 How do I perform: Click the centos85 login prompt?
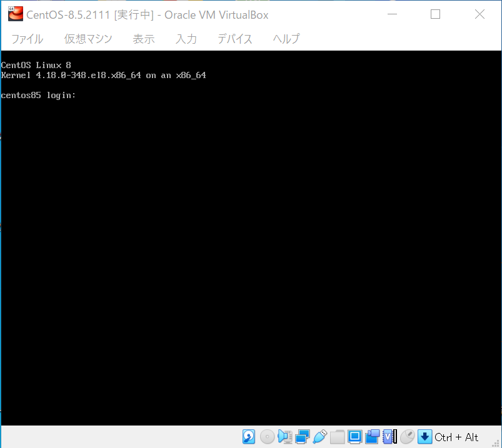click(38, 96)
